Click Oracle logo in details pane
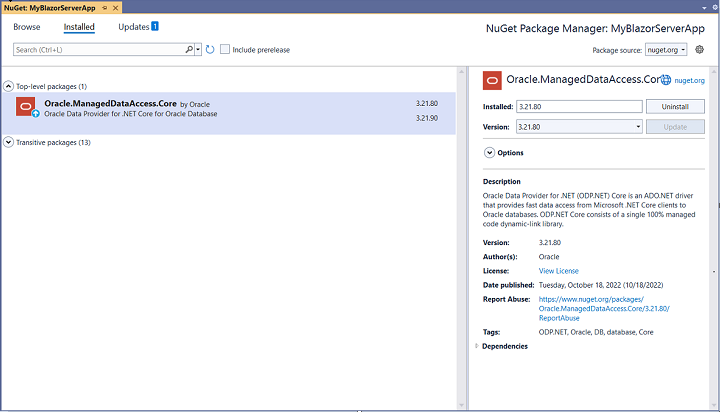The height and width of the screenshot is (412, 720). [x=492, y=80]
